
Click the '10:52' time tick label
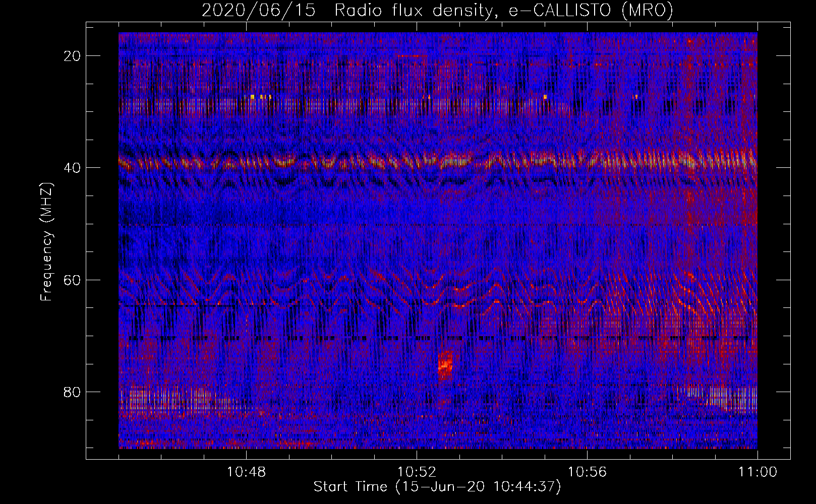click(x=417, y=472)
